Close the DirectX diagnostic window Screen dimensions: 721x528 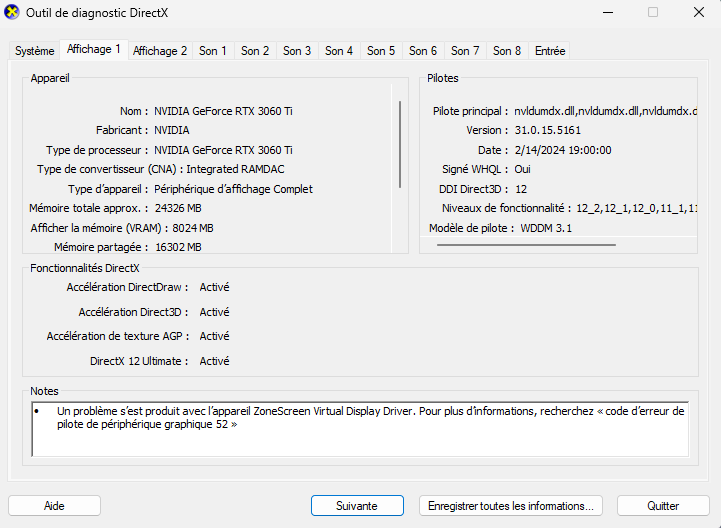(x=699, y=12)
